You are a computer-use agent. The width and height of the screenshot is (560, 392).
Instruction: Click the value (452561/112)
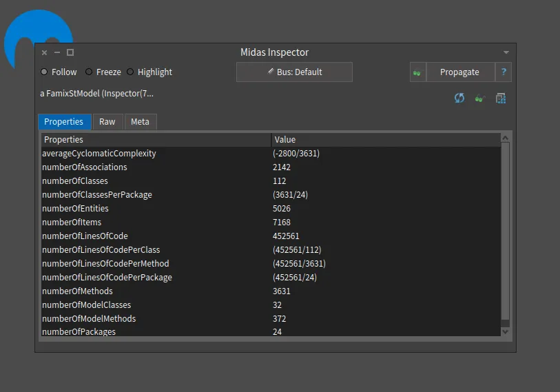coord(297,250)
